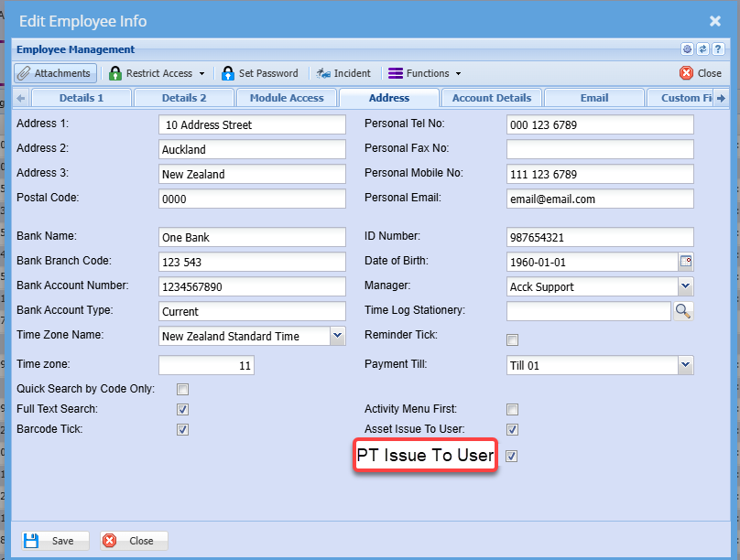Screen dimensions: 740x560
Task: Click the refresh icon in header
Action: pos(702,49)
